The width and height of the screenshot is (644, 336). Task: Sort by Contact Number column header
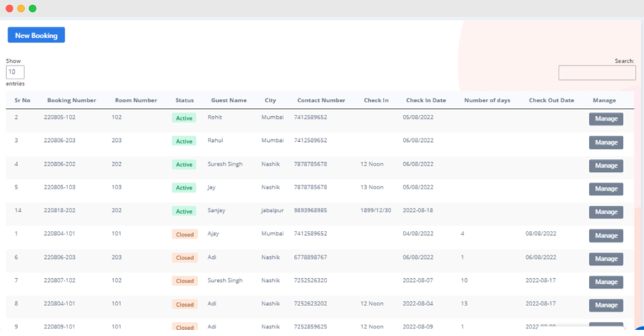[321, 100]
